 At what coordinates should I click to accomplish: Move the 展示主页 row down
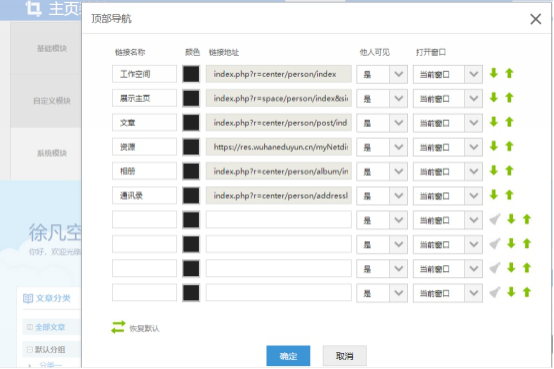[x=494, y=98]
